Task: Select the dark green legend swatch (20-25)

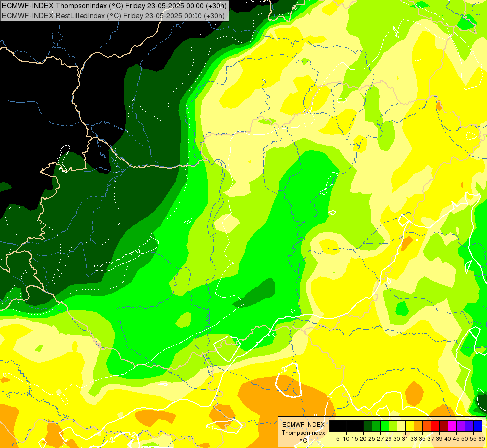Action: pyautogui.click(x=368, y=426)
